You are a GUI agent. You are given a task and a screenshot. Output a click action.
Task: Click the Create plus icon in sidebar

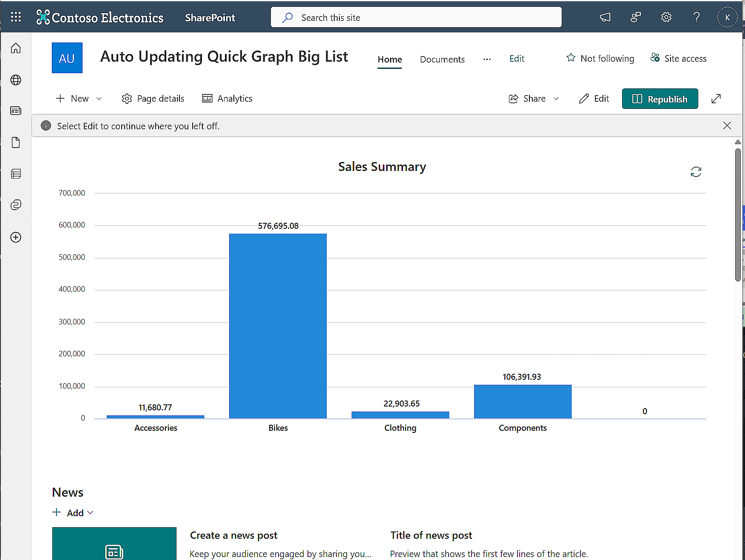point(16,237)
